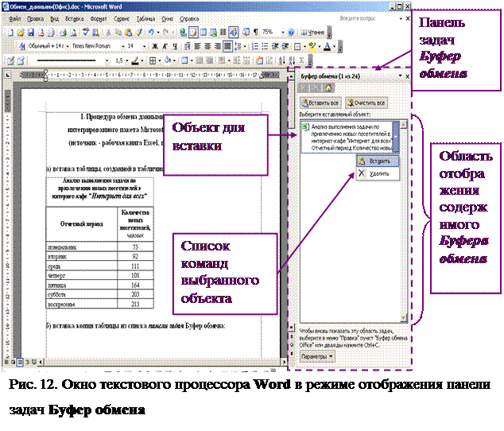Click the 'Введите вопрос' help input box
Image resolution: width=504 pixels, height=431 pixels.
tap(368, 18)
